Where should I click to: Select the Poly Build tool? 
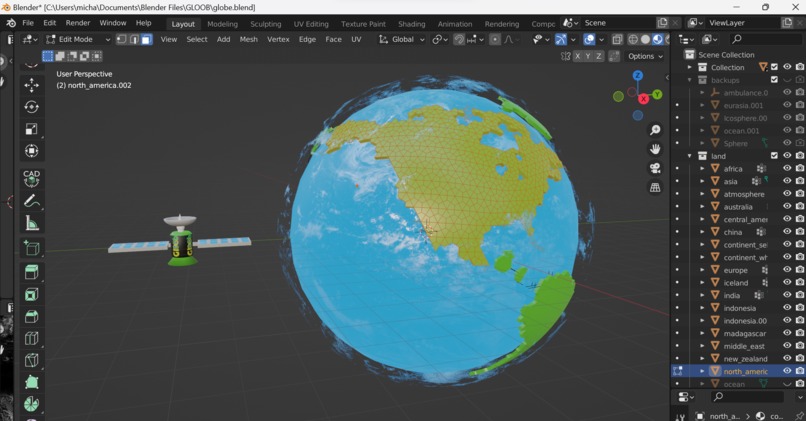point(31,382)
